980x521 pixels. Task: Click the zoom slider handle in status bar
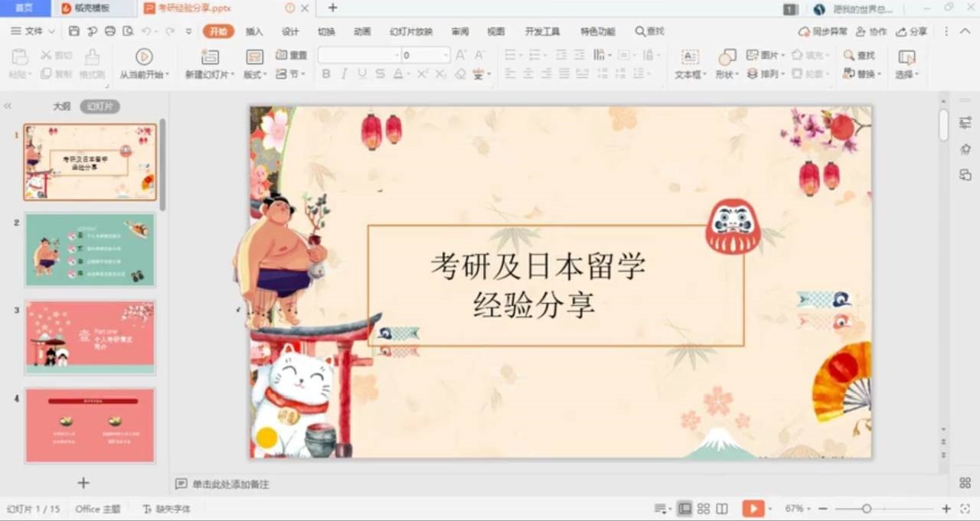[x=867, y=509]
